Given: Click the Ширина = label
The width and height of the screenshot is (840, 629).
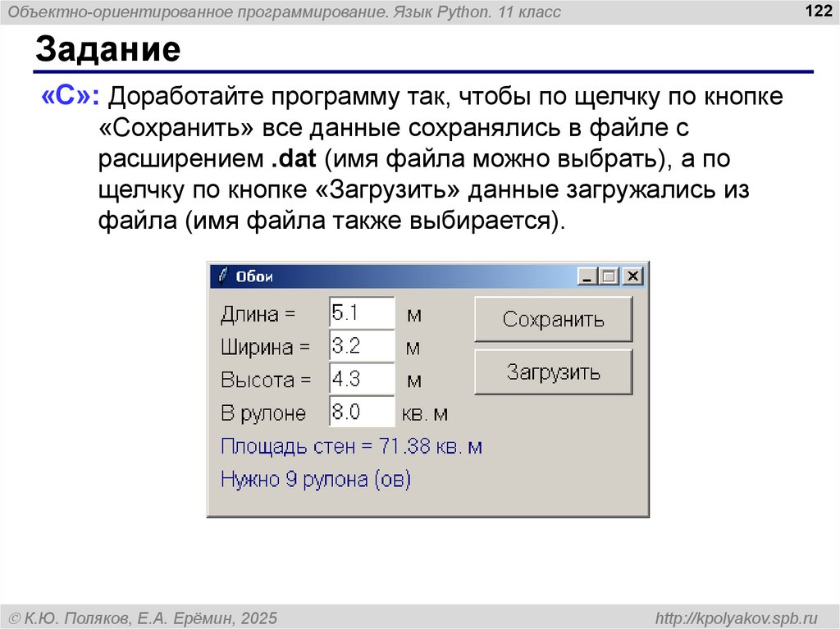Looking at the screenshot, I should [x=265, y=348].
